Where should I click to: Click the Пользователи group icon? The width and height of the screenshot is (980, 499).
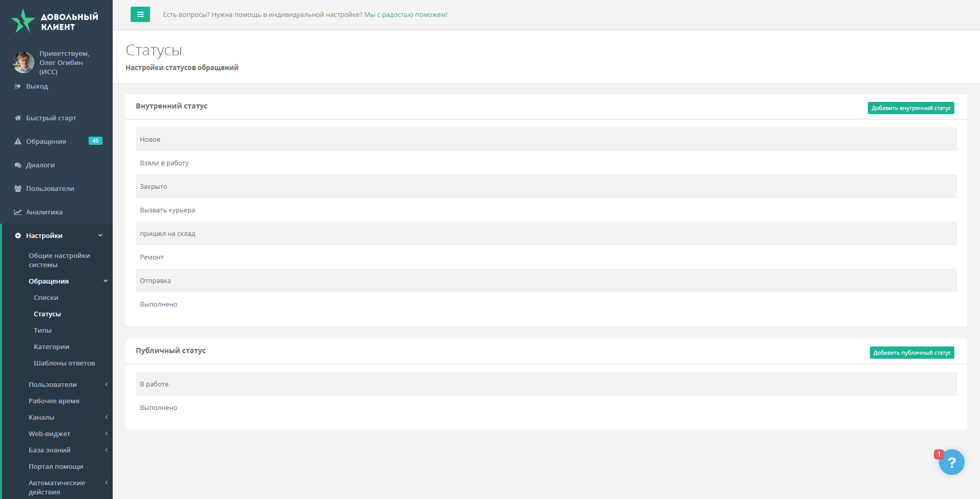click(18, 188)
